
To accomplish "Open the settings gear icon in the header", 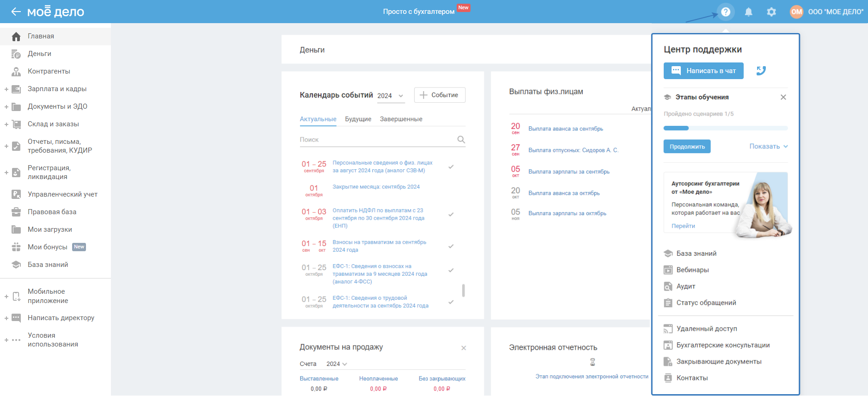I will pos(771,12).
